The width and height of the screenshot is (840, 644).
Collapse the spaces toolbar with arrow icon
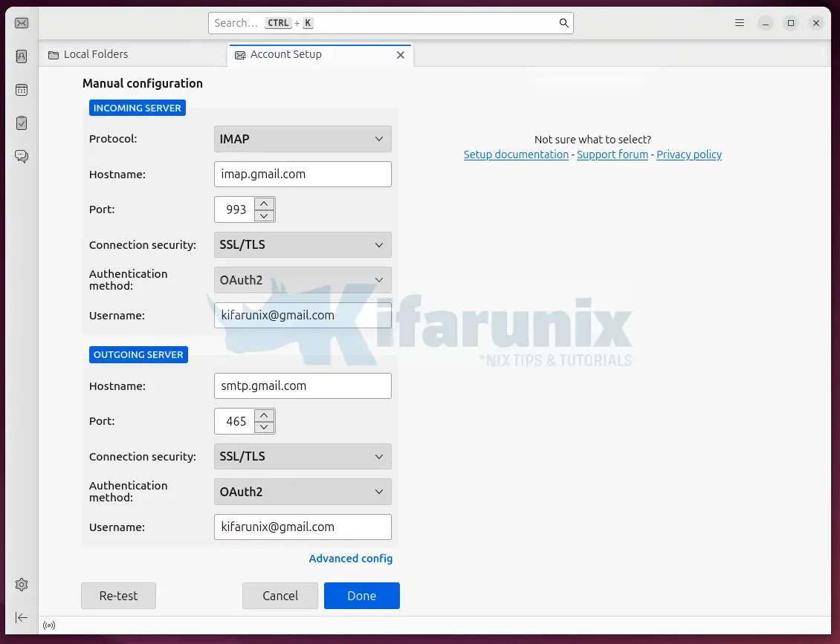click(x=22, y=617)
